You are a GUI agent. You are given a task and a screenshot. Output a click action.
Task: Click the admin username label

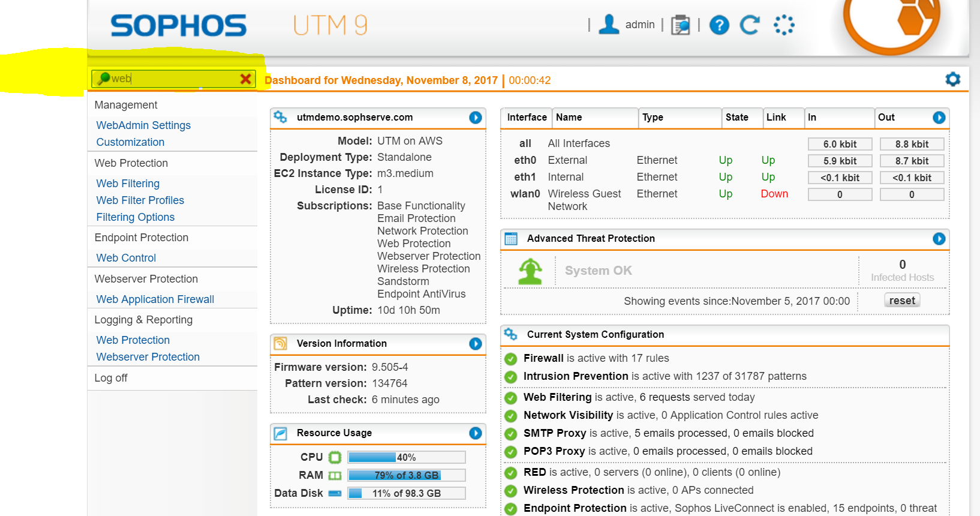tap(640, 25)
